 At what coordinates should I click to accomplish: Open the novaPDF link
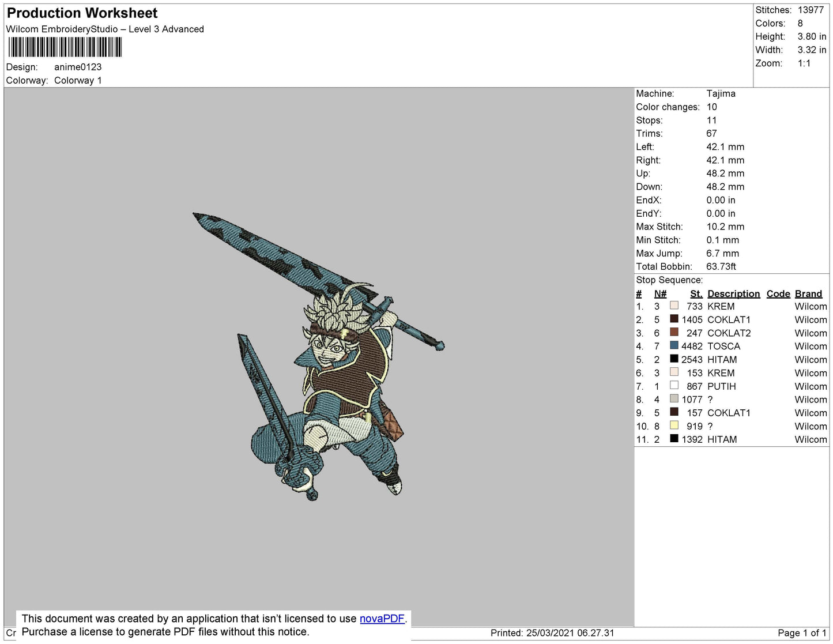pos(382,619)
